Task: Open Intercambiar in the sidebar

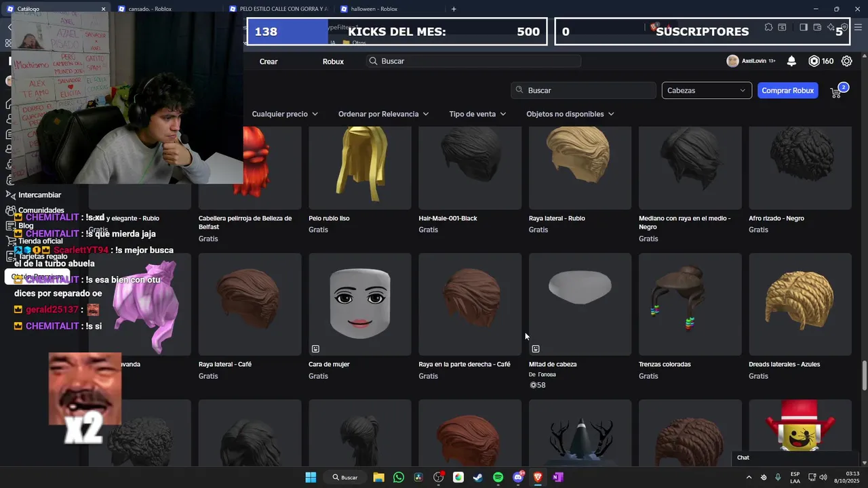Action: pyautogui.click(x=39, y=195)
